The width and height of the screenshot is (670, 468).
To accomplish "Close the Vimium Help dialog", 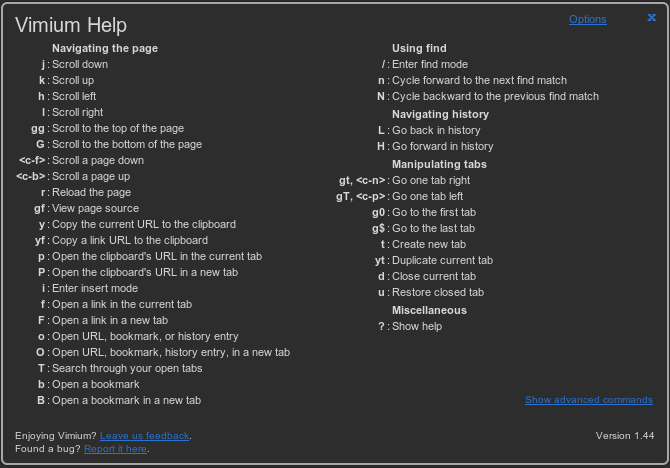I will coord(652,17).
